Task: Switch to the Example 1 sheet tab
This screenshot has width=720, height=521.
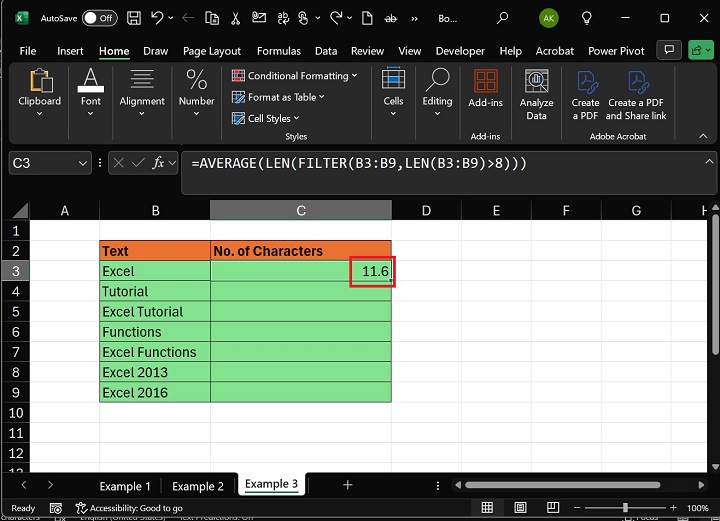Action: click(x=125, y=486)
